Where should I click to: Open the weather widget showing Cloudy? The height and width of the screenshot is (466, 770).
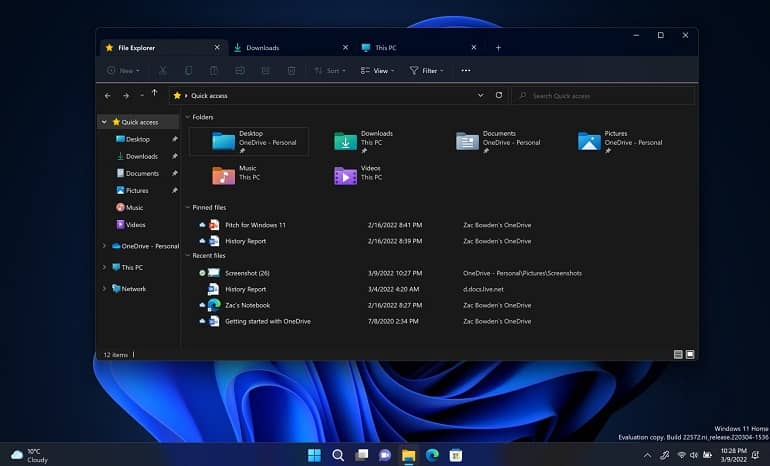click(29, 455)
